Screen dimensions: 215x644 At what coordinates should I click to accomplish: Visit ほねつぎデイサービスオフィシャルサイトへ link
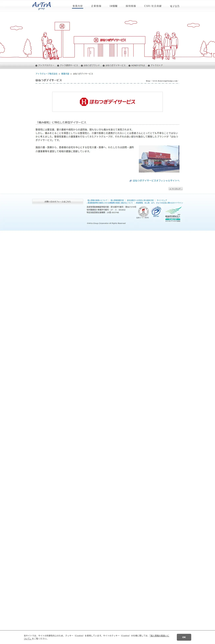[156, 181]
